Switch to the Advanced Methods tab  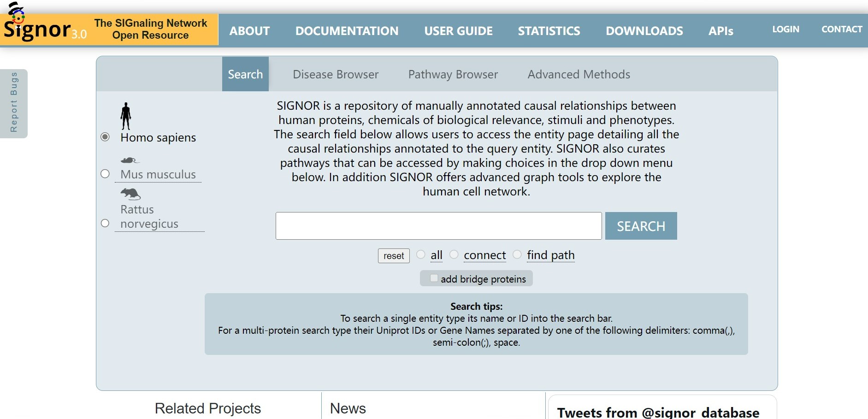tap(579, 74)
